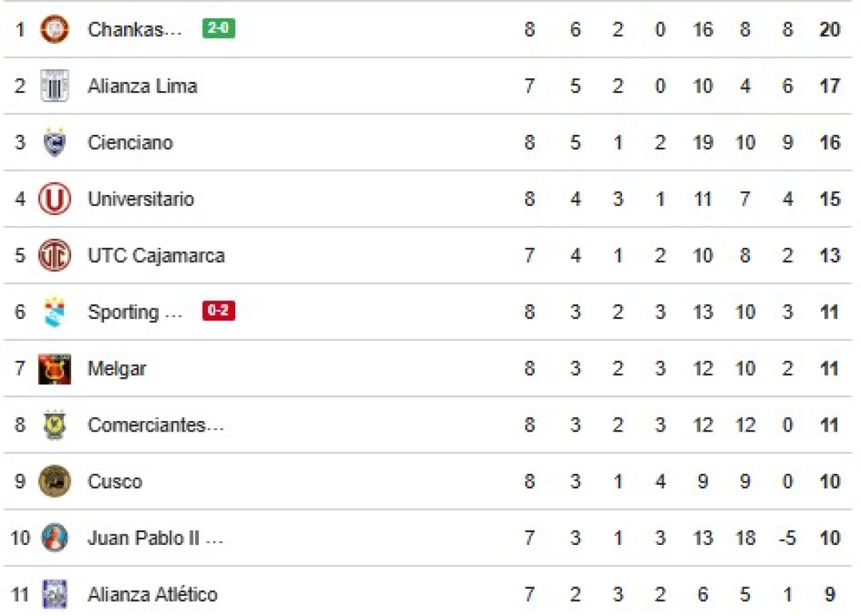Click the Juan Pablo II crest
This screenshot has height=616, width=861.
53,538
